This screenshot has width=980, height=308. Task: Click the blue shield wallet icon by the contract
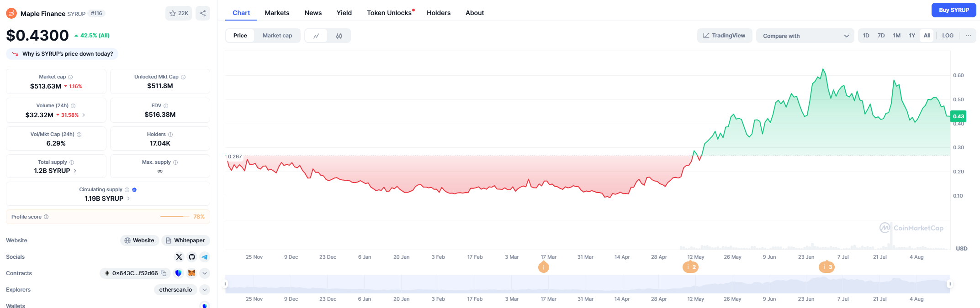click(179, 273)
